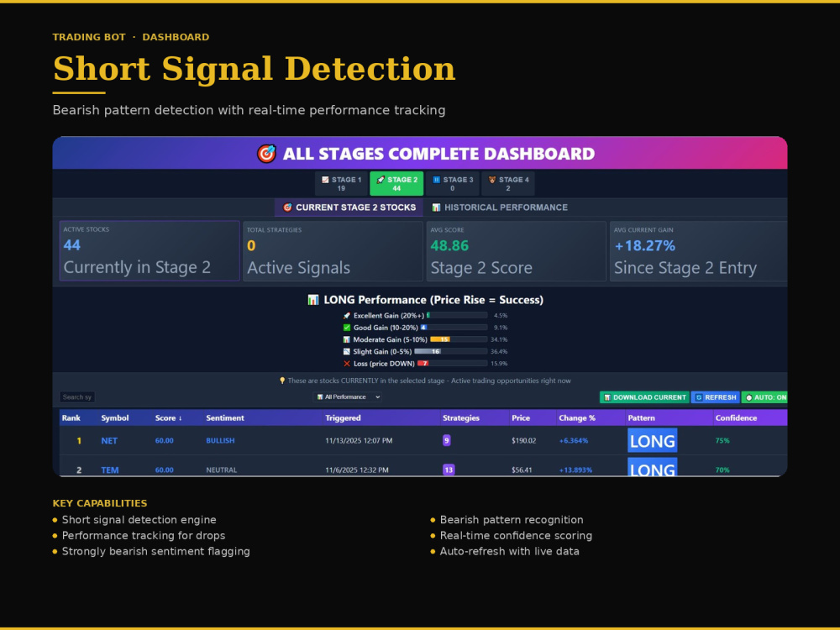The image size is (840, 630).
Task: Click the strategies badge 13 in TEM row
Action: click(x=449, y=470)
